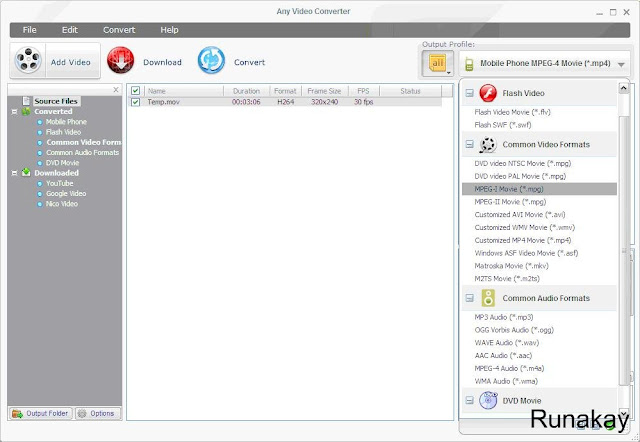The width and height of the screenshot is (640, 442).
Task: Select Mobile Phone under Converted
Action: (66, 122)
